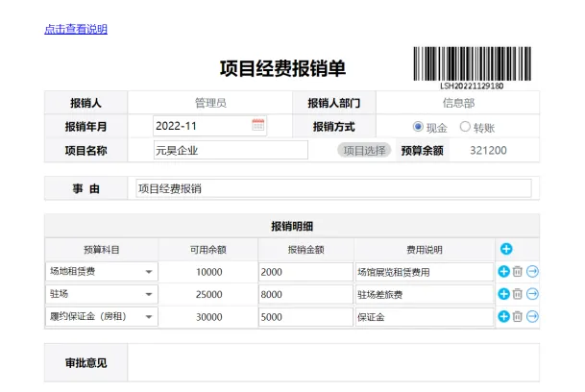Click the 事由 field containing 项目经费报销
This screenshot has width=585, height=392.
point(331,189)
